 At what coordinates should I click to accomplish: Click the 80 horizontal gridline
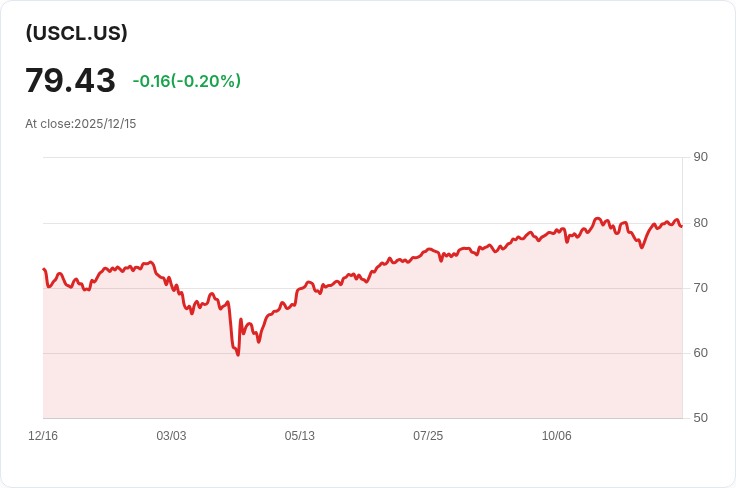pos(363,223)
